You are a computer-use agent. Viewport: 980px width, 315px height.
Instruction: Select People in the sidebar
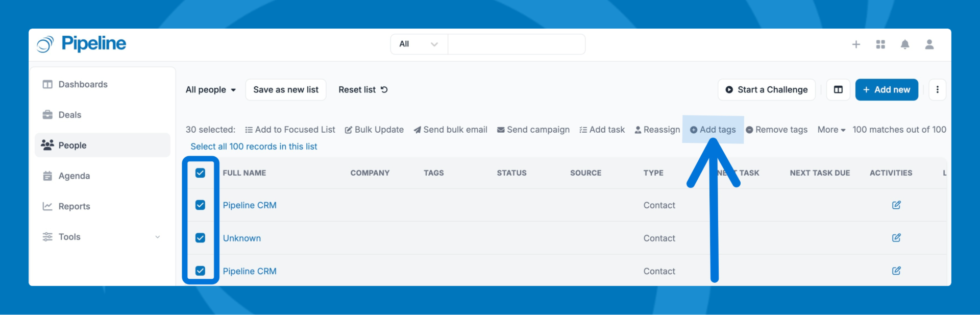pos(103,145)
